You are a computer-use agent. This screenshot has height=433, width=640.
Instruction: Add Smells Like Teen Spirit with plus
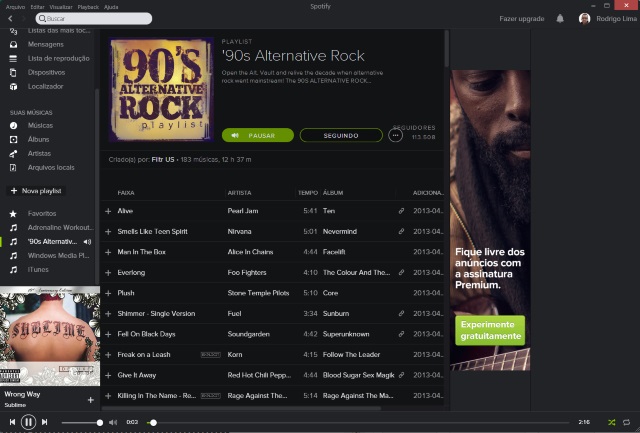coord(108,232)
